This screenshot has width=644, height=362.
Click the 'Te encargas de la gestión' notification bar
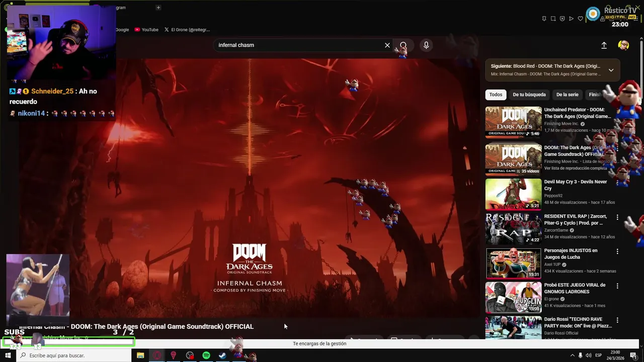click(319, 344)
